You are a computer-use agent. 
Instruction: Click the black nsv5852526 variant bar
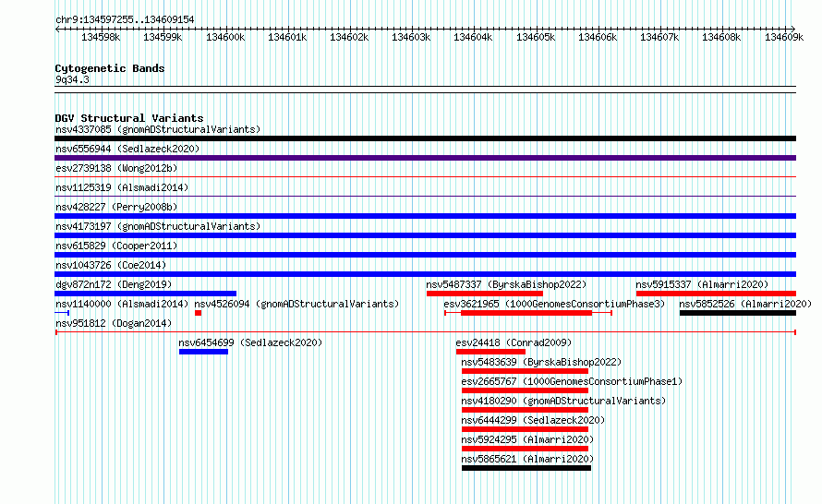coord(738,313)
